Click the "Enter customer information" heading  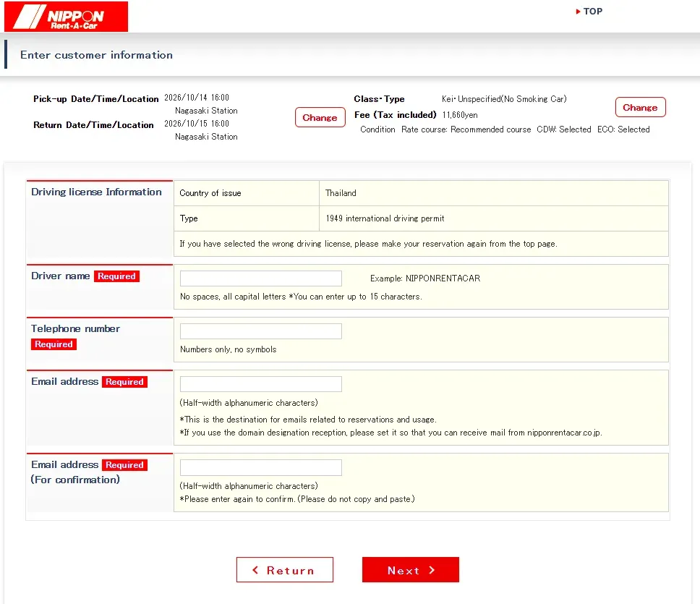click(x=96, y=55)
